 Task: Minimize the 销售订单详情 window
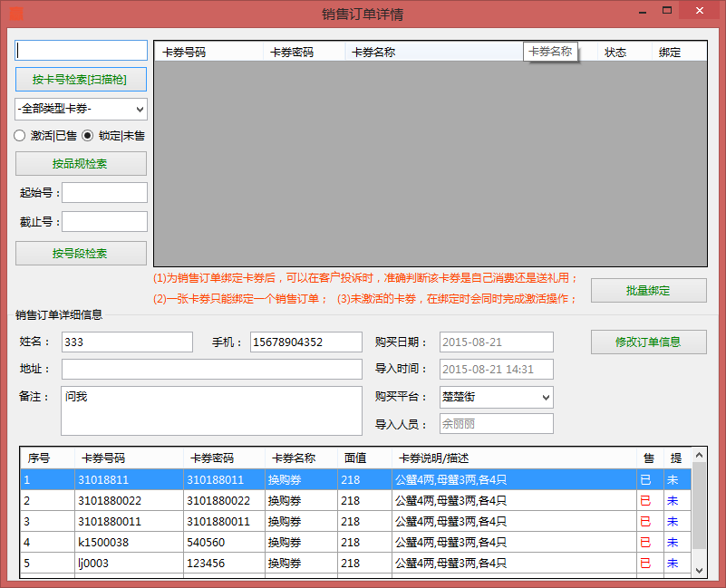coord(643,11)
